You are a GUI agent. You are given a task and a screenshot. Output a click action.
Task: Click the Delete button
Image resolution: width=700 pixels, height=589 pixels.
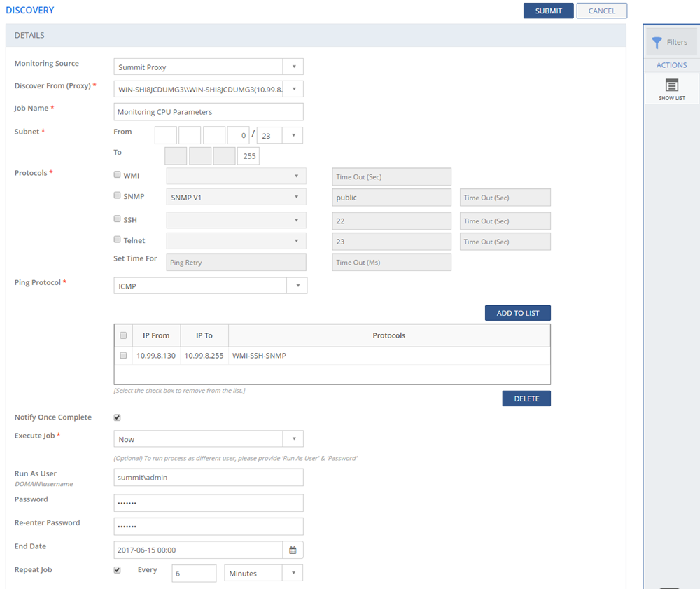tap(526, 399)
